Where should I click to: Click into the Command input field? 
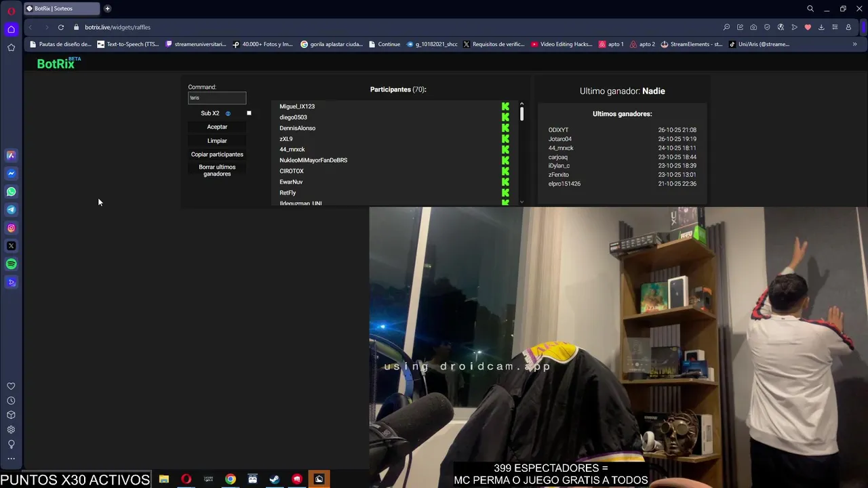click(x=217, y=98)
